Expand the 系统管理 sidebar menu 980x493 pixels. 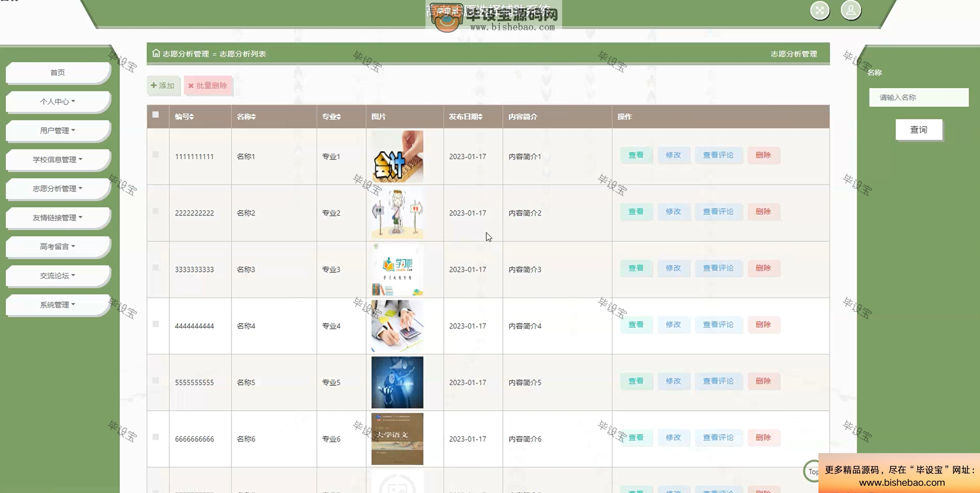(x=58, y=305)
